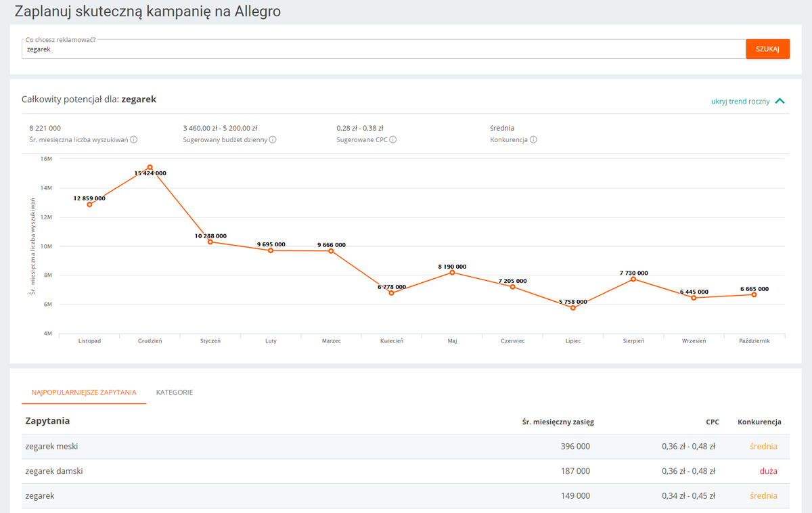Click the 149 000 reach value
The width and height of the screenshot is (812, 513).
click(575, 495)
